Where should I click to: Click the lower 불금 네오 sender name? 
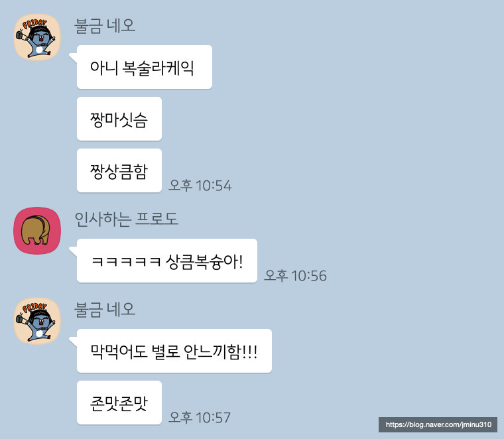pos(105,309)
